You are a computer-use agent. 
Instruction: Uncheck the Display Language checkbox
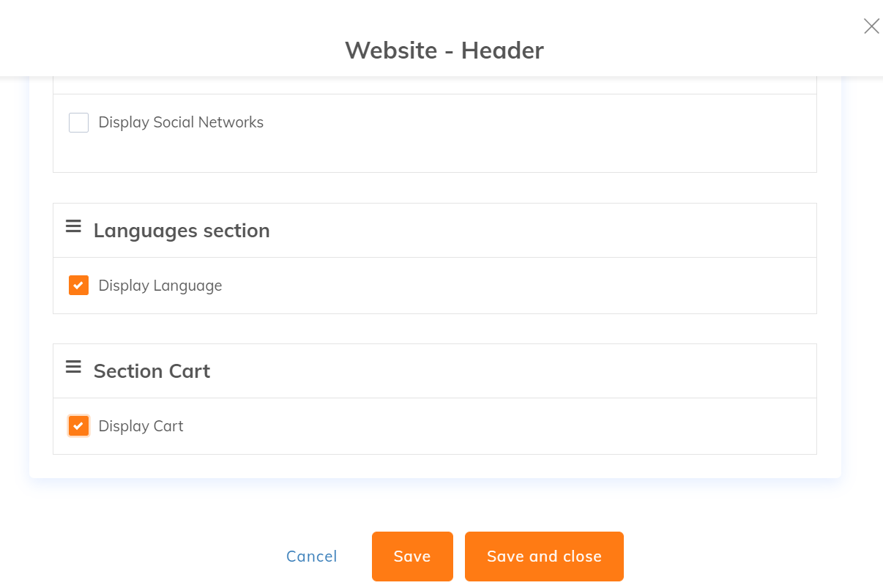(78, 286)
